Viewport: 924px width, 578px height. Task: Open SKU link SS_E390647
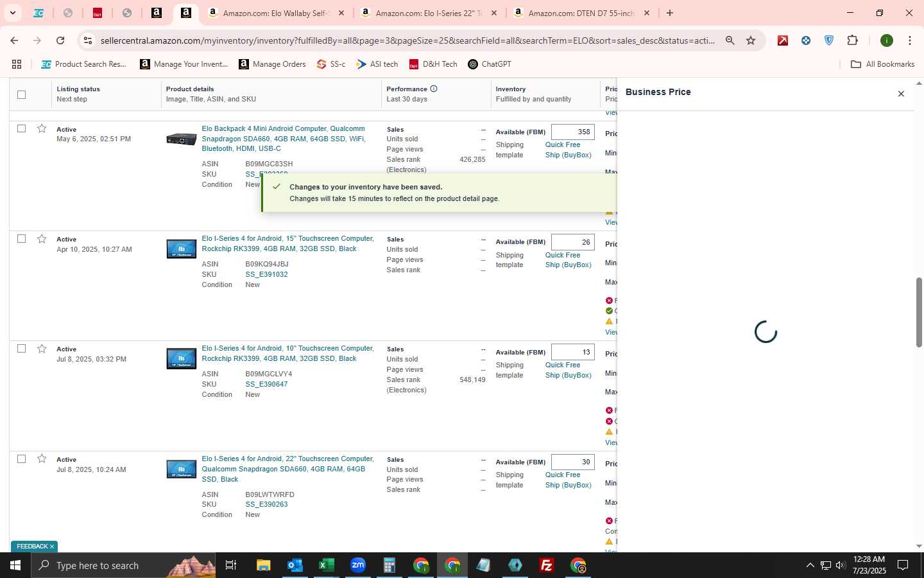[266, 384]
